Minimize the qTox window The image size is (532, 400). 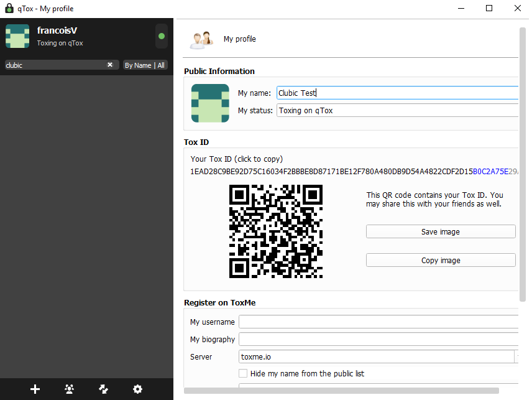tap(461, 8)
